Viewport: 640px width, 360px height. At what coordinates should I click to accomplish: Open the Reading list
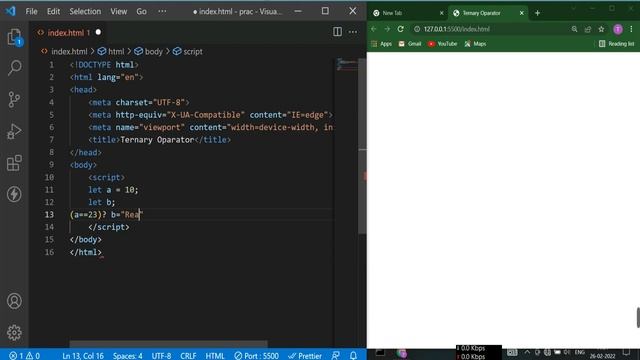(x=616, y=44)
